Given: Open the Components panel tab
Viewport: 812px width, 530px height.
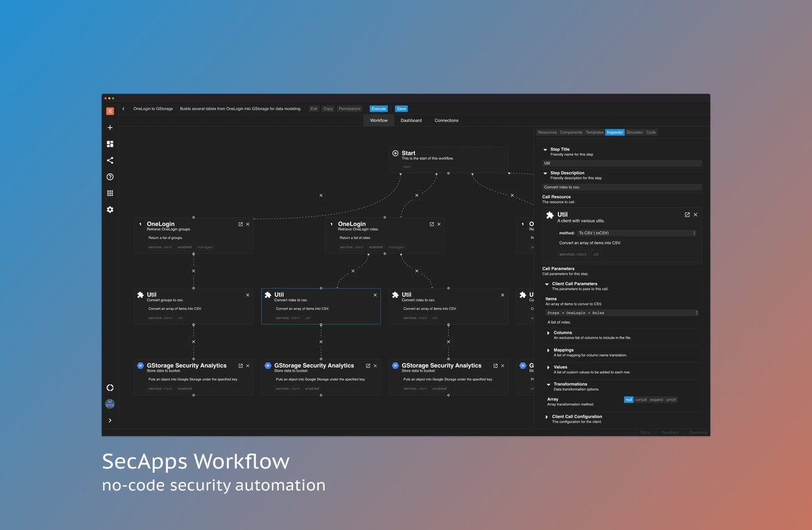Looking at the screenshot, I should [571, 133].
